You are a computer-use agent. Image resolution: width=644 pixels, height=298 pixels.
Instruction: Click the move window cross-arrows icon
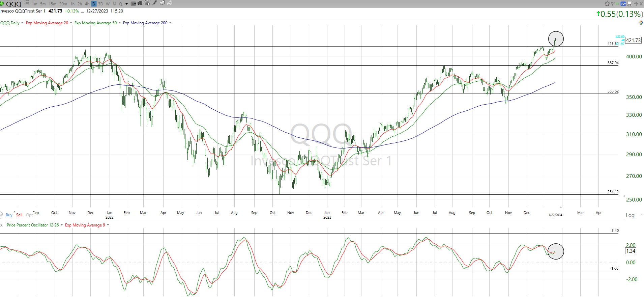pyautogui.click(x=636, y=4)
